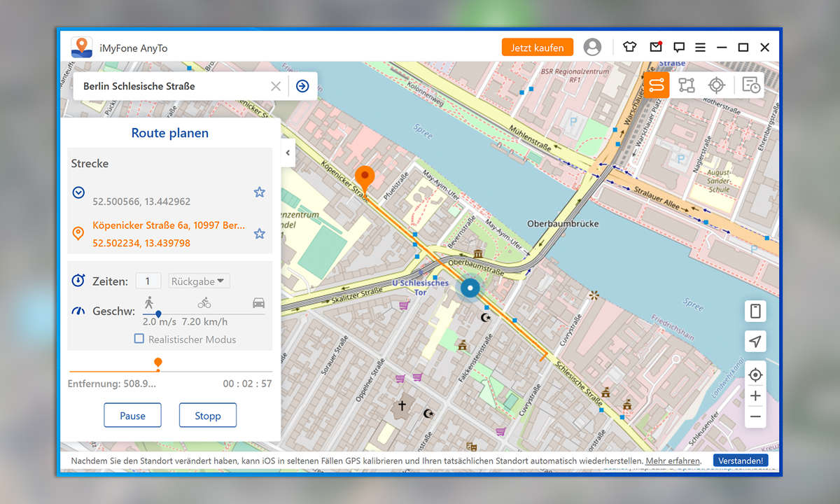Image resolution: width=840 pixels, height=504 pixels.
Task: Click the Zeiten clock icon
Action: point(78,281)
